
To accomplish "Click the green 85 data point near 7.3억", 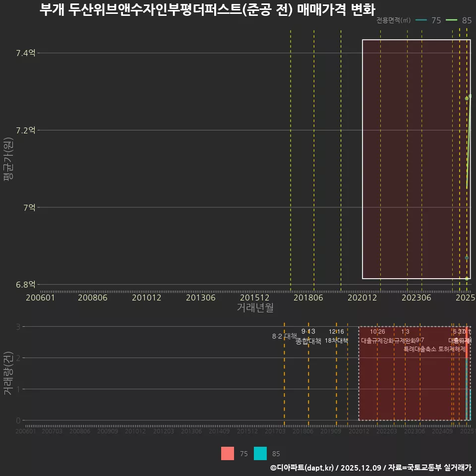I will point(467,98).
